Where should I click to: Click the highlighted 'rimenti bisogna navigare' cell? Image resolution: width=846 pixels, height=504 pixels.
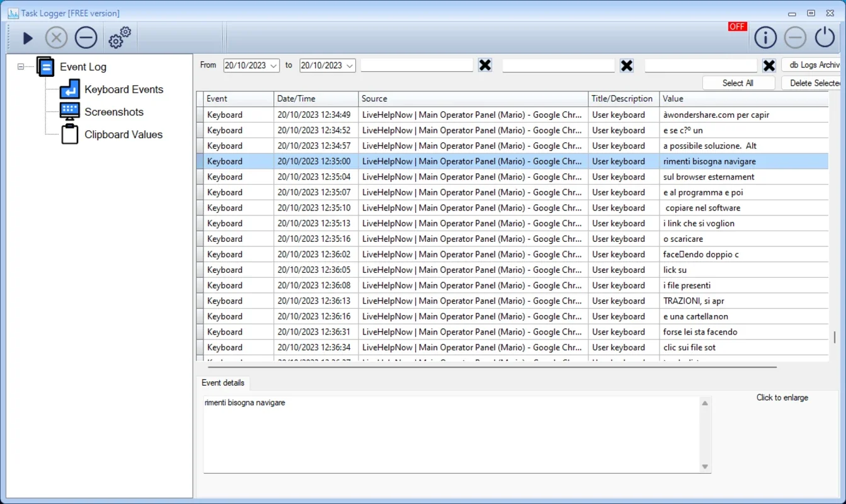pyautogui.click(x=744, y=161)
